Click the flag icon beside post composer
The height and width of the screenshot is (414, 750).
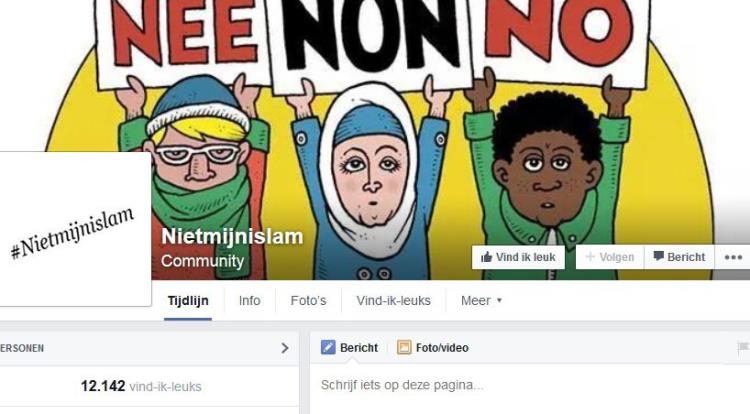click(743, 348)
